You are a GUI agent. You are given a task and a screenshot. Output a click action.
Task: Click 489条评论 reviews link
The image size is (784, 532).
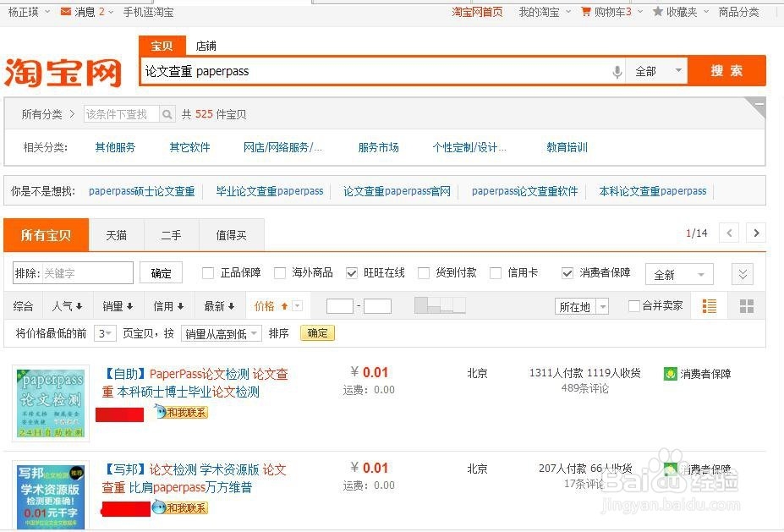click(585, 388)
